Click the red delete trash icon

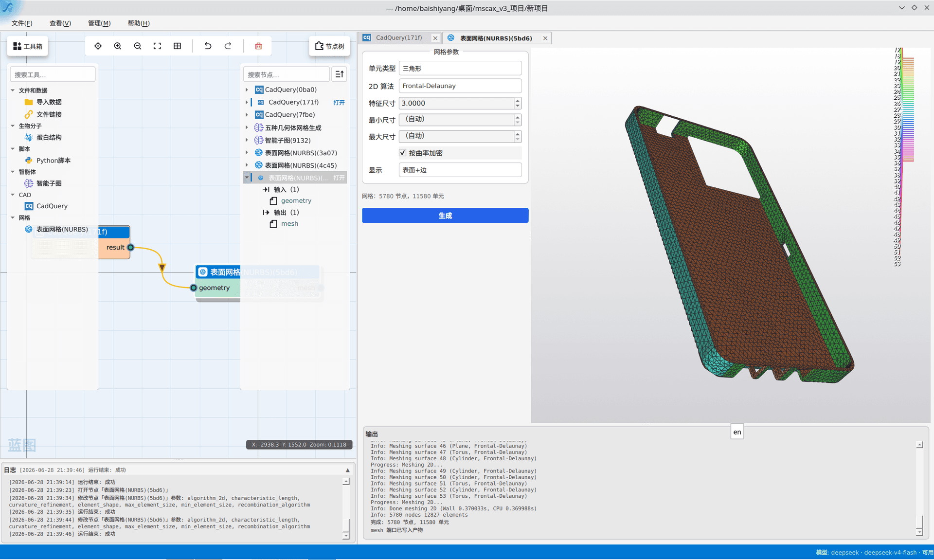pos(258,46)
